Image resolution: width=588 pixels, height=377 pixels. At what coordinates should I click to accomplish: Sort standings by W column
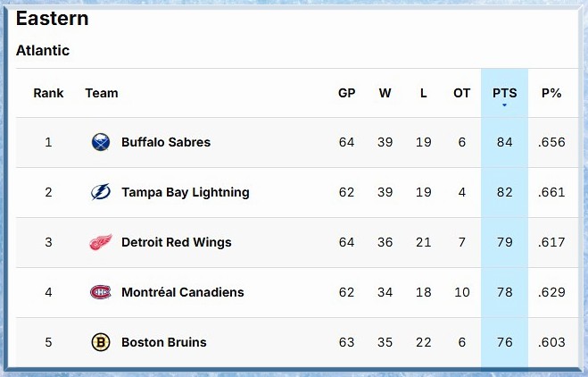pyautogui.click(x=385, y=93)
